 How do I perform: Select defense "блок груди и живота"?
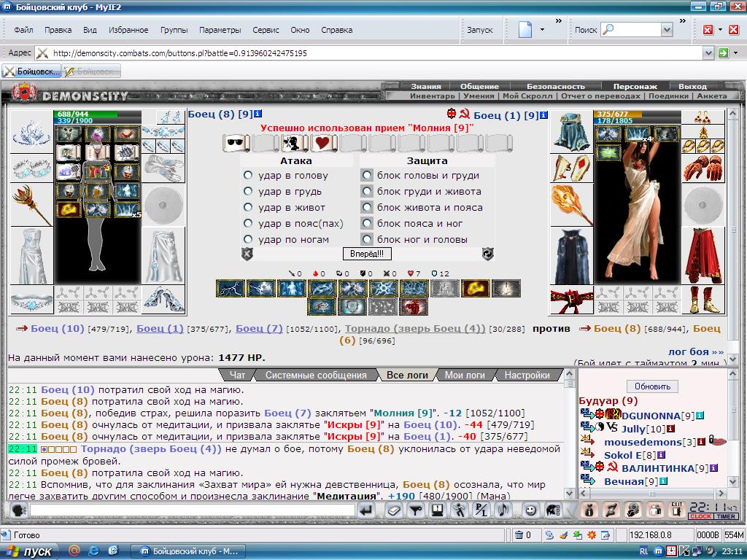point(366,192)
